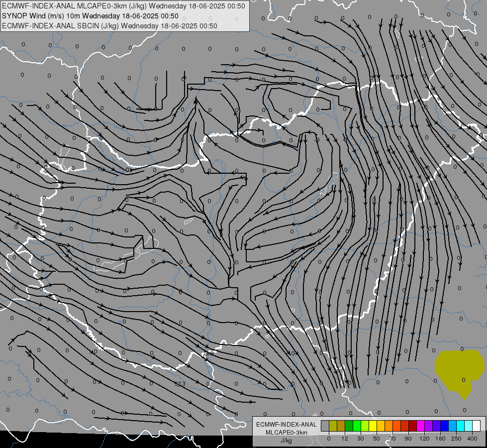The height and width of the screenshot is (448, 487).
Task: Click the legend scale value 70
Action: coord(392,439)
